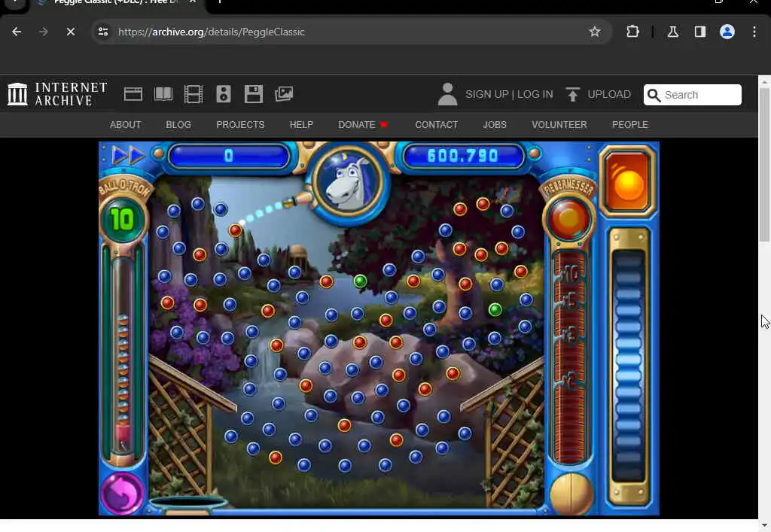Stop loading the page
The image size is (771, 532).
tap(70, 32)
